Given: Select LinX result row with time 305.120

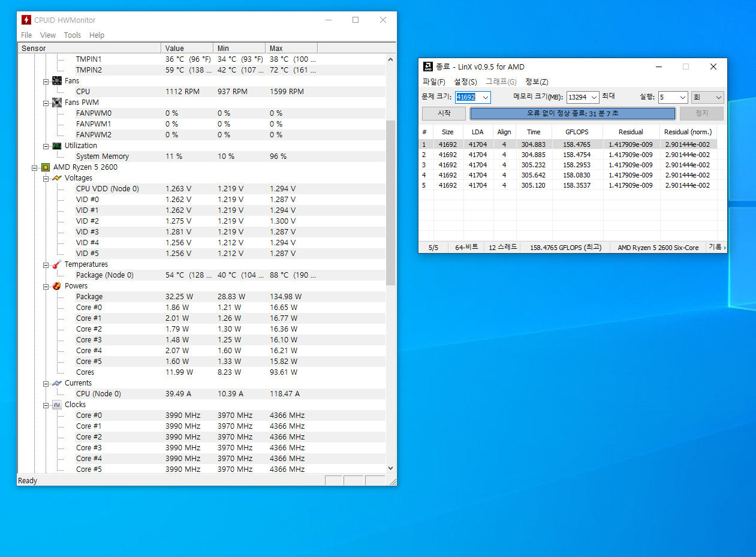Looking at the screenshot, I should coord(568,185).
